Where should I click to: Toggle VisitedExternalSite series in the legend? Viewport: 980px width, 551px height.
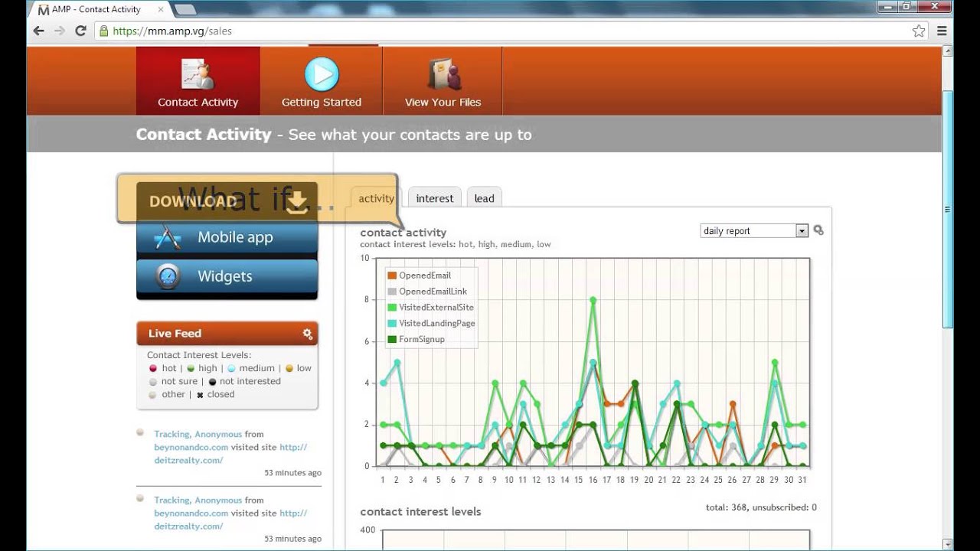pos(431,308)
